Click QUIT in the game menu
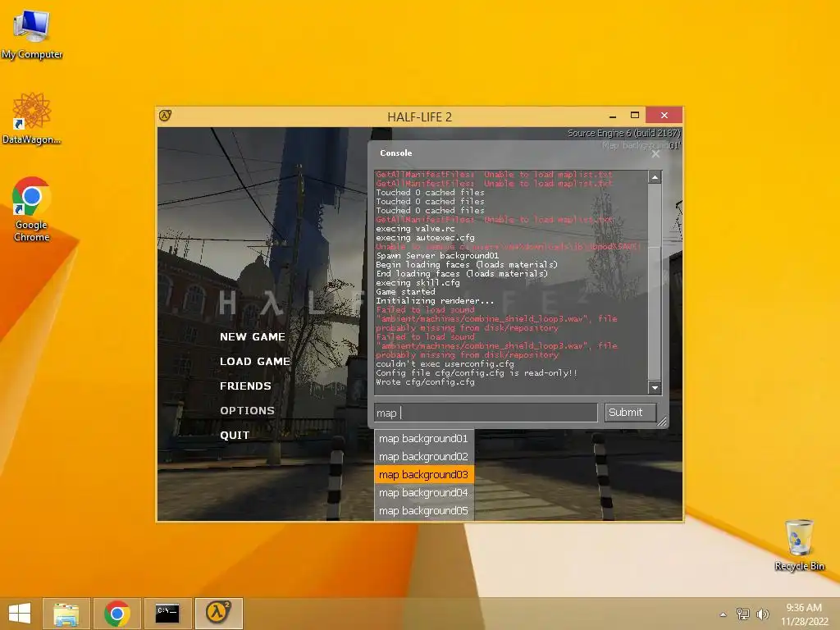The height and width of the screenshot is (630, 840). click(x=235, y=436)
